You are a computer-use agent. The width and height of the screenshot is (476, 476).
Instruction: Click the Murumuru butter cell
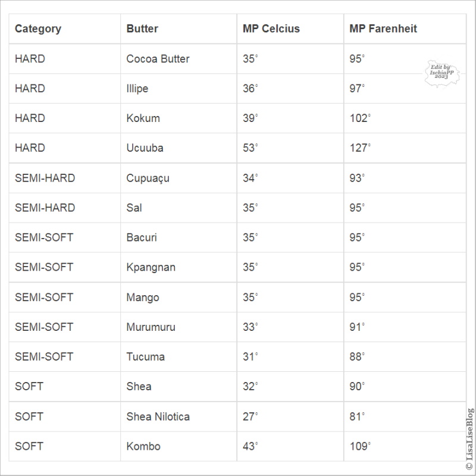tap(151, 327)
